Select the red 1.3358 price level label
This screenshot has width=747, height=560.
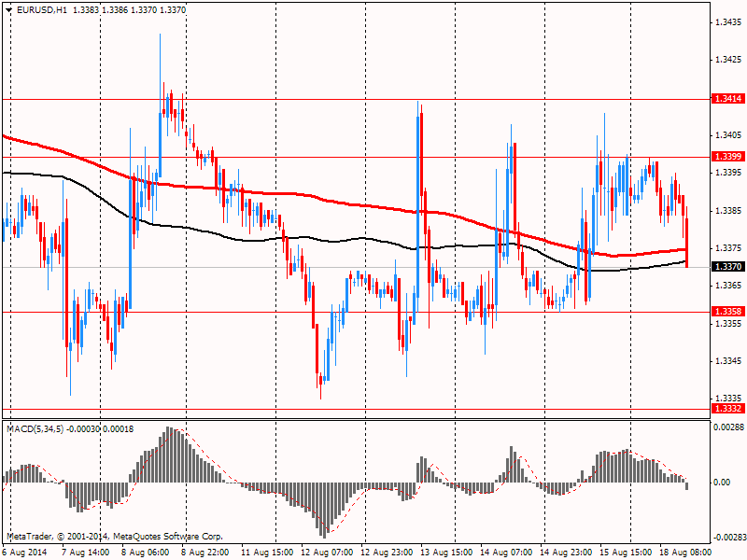coord(728,312)
